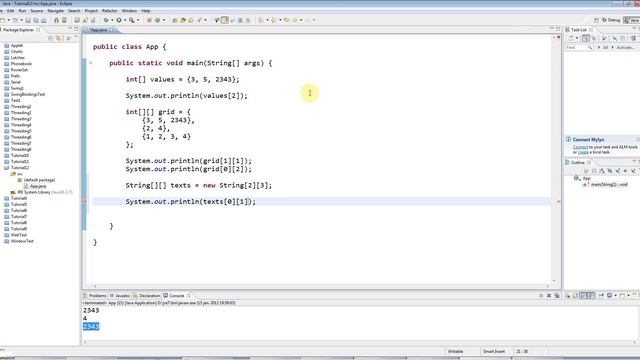Open the Source menu
640x360 pixels.
pyautogui.click(x=37, y=11)
